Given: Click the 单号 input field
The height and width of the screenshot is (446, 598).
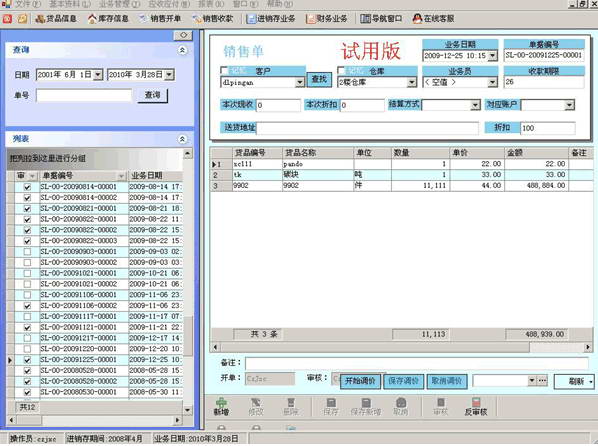Looking at the screenshot, I should point(84,95).
